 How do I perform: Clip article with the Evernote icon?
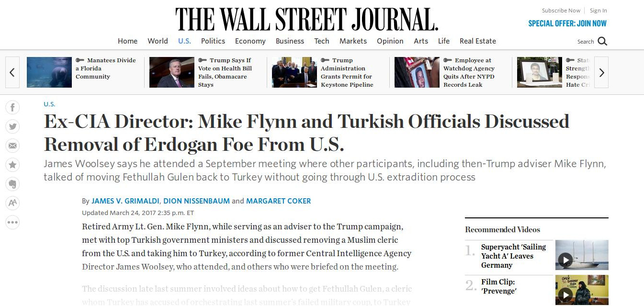(x=12, y=184)
